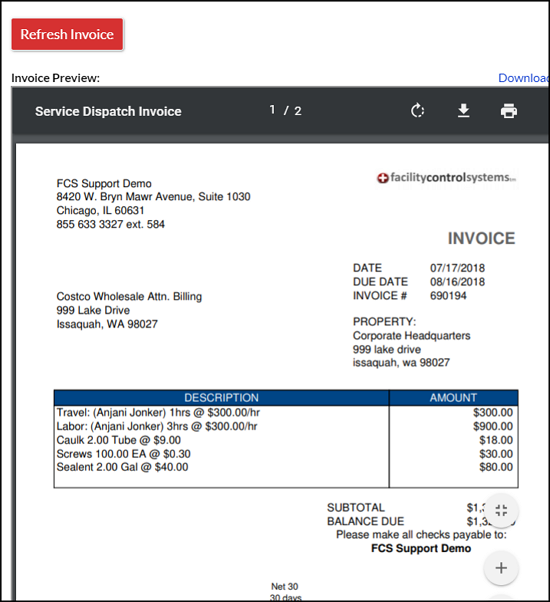This screenshot has width=550, height=602.
Task: Click the facilitycontrolsystems logo
Action: click(446, 178)
